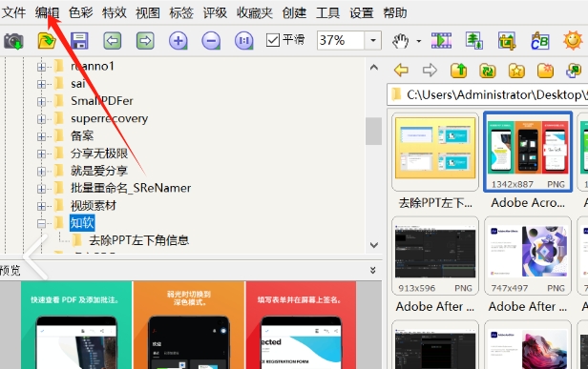Select the 视频素材 folder
The height and width of the screenshot is (369, 588).
pyautogui.click(x=94, y=205)
